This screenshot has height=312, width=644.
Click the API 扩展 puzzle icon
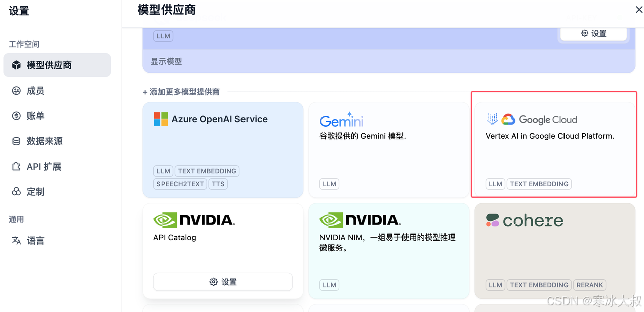[x=17, y=167]
